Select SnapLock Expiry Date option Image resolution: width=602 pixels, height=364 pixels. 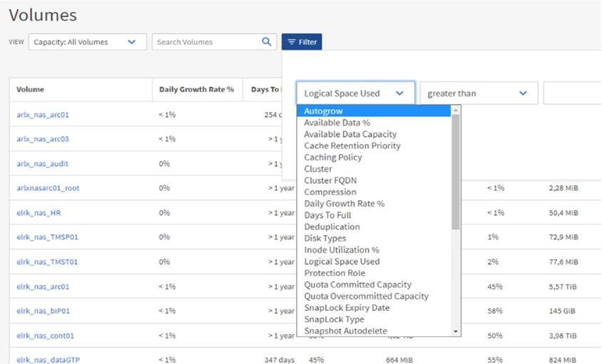pos(347,308)
